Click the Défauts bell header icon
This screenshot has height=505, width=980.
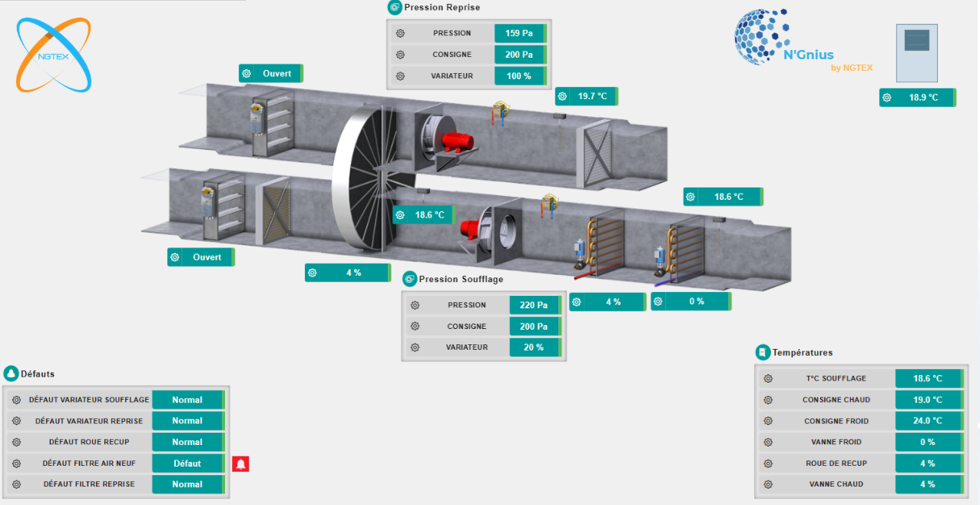coord(11,374)
